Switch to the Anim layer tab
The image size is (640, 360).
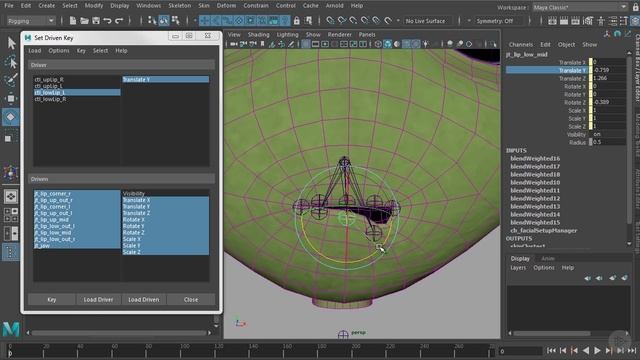(x=548, y=259)
